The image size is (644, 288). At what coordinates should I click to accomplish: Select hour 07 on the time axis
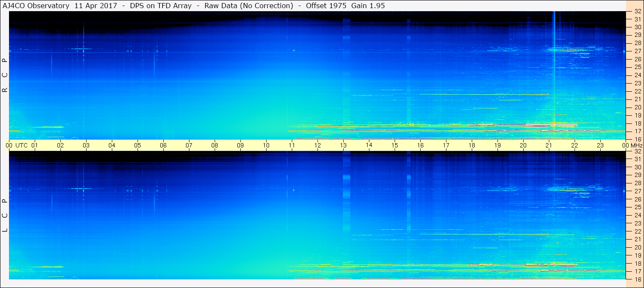[x=189, y=145]
